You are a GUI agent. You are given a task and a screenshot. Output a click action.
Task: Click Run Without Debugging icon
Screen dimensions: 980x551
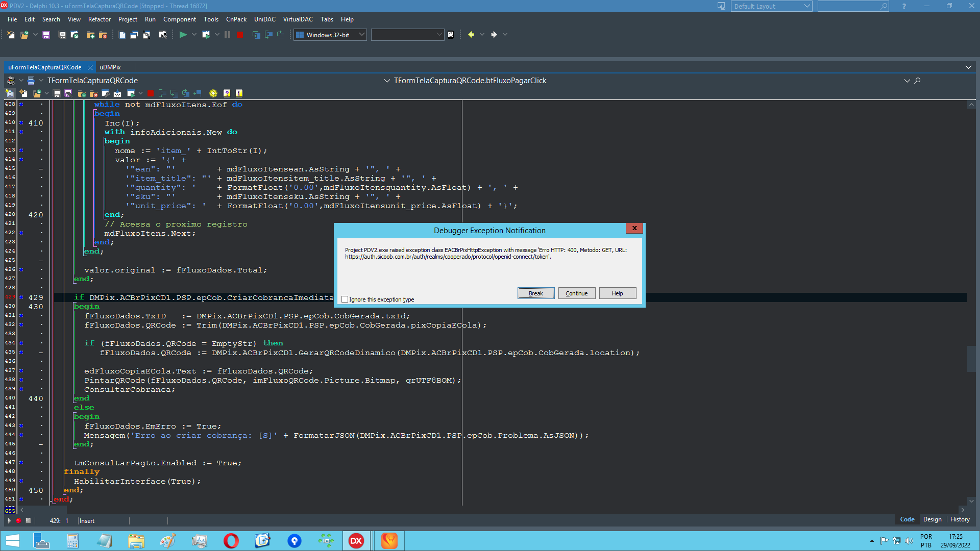tap(206, 35)
